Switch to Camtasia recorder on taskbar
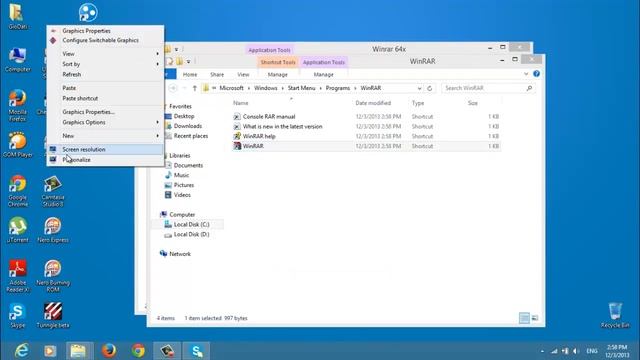This screenshot has height=360, width=640. 167,351
